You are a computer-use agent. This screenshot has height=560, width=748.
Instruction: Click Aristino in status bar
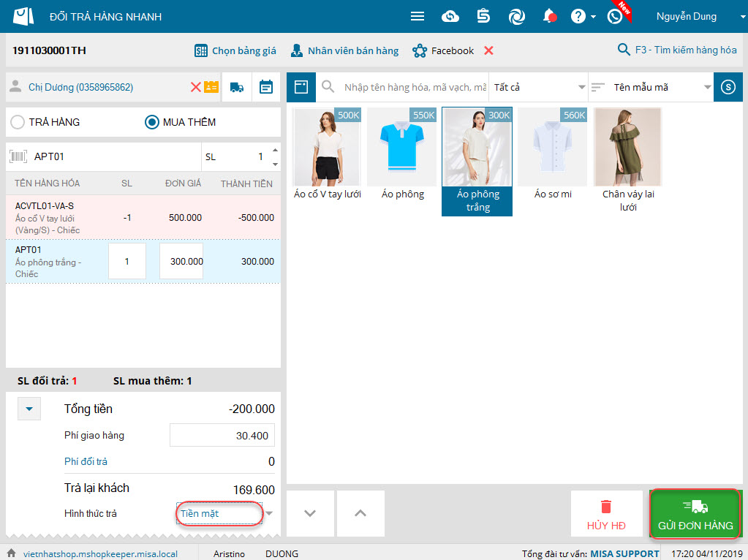click(x=229, y=554)
